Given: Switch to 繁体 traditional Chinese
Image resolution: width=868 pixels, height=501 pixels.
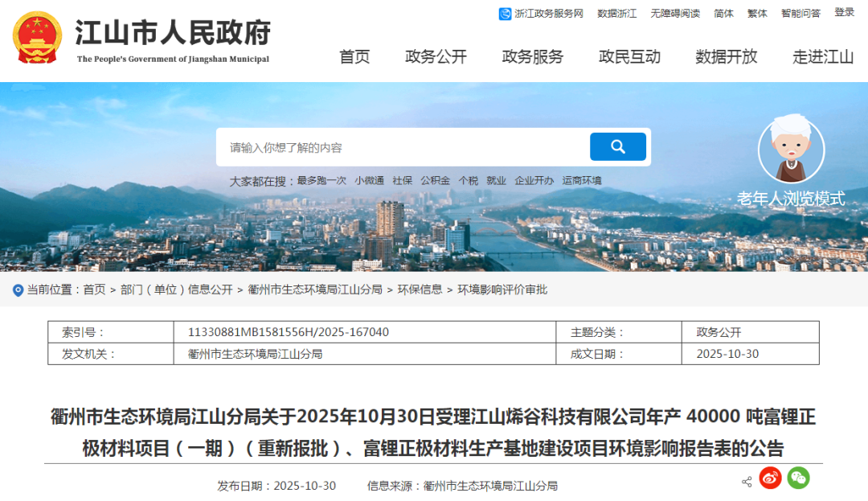Looking at the screenshot, I should (757, 14).
